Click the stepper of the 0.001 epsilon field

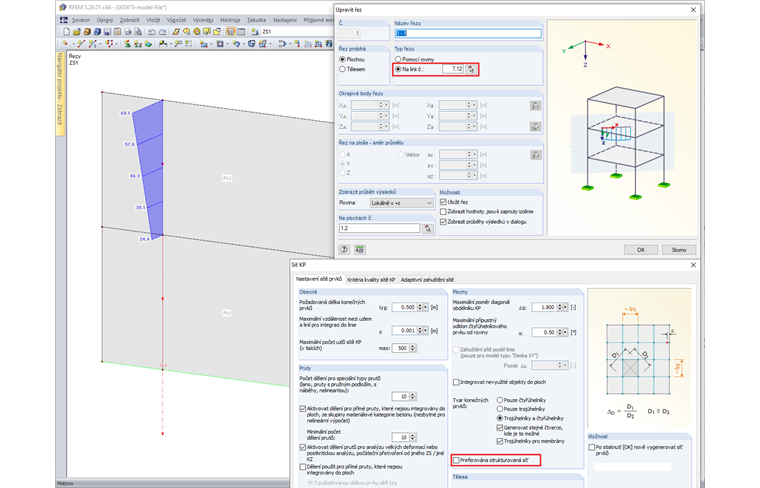coord(420,331)
